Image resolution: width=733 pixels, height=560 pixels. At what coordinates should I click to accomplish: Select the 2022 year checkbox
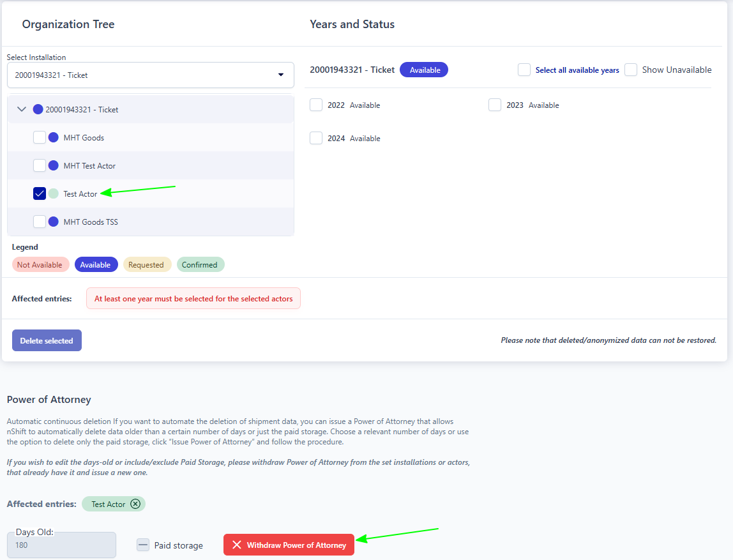[x=316, y=105]
